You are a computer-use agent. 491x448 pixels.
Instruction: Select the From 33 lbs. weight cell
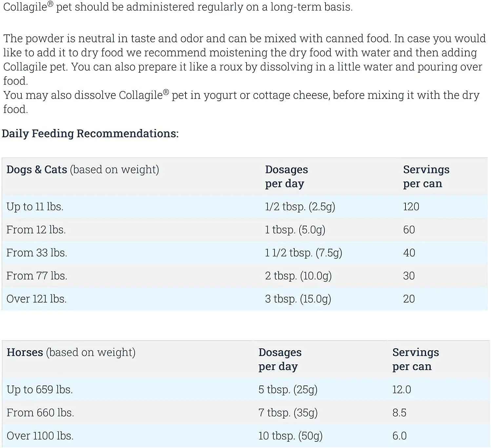pyautogui.click(x=37, y=253)
